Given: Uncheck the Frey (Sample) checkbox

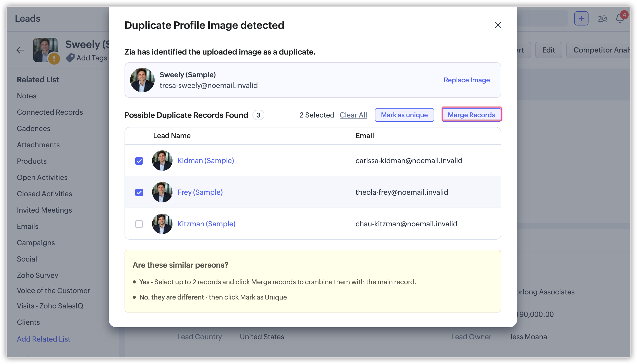Looking at the screenshot, I should [139, 192].
